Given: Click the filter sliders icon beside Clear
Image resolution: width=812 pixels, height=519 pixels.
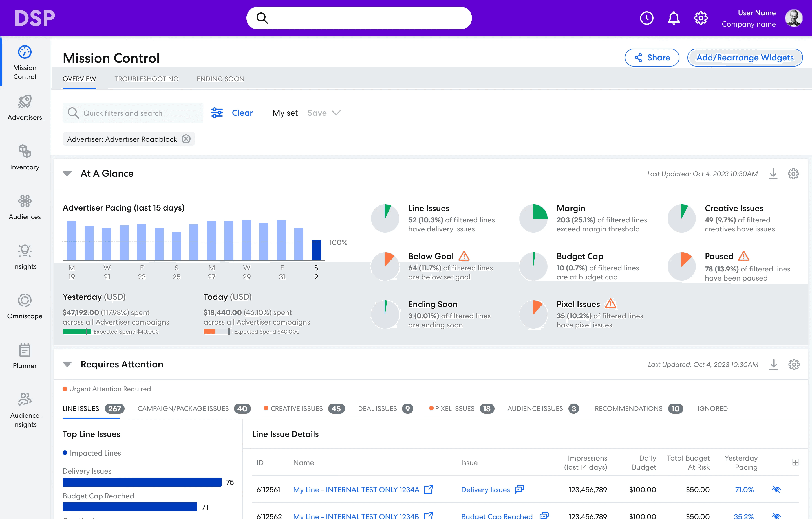Looking at the screenshot, I should 217,113.
